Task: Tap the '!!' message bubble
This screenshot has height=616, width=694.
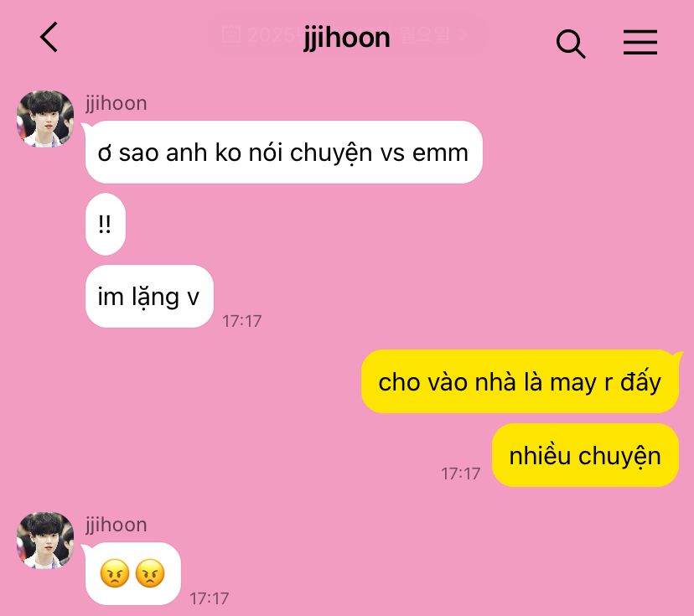Action: (106, 224)
